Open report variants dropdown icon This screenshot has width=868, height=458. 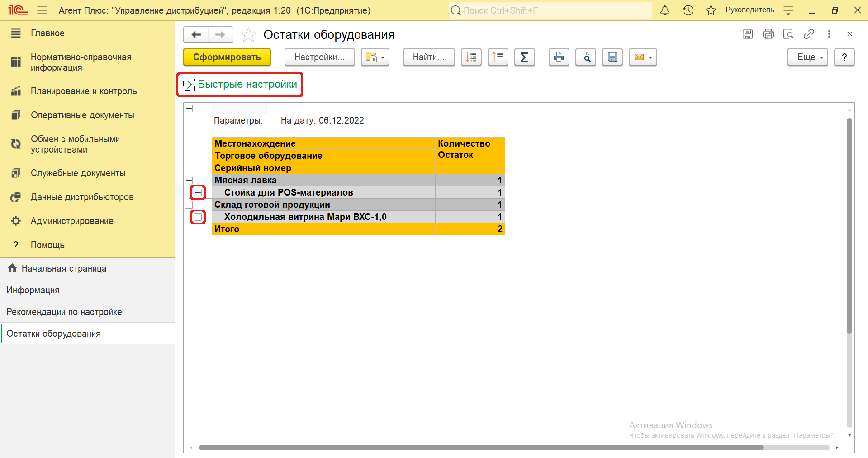375,57
